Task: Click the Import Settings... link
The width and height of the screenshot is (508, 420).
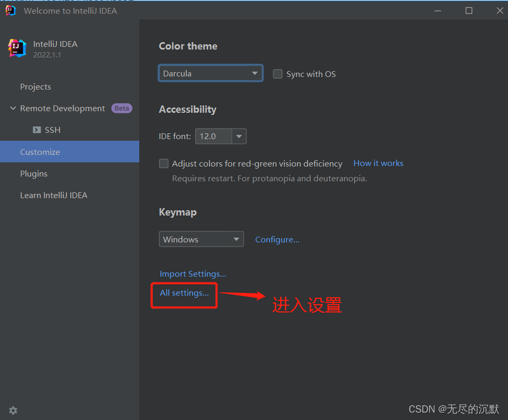Action: point(193,274)
